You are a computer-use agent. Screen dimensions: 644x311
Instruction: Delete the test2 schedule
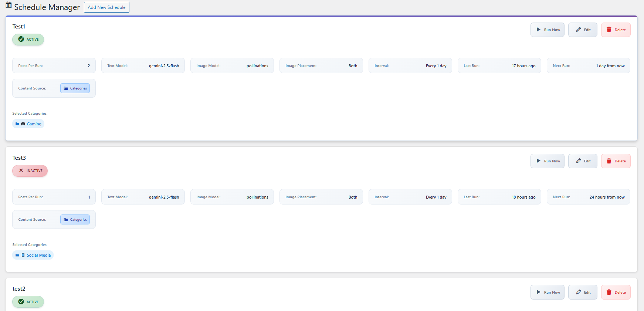(x=616, y=292)
